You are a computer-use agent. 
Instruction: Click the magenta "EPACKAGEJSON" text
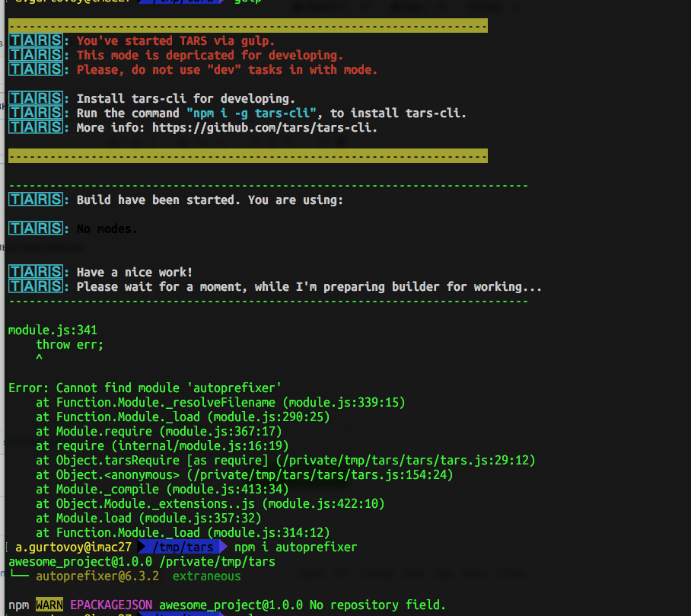(111, 605)
